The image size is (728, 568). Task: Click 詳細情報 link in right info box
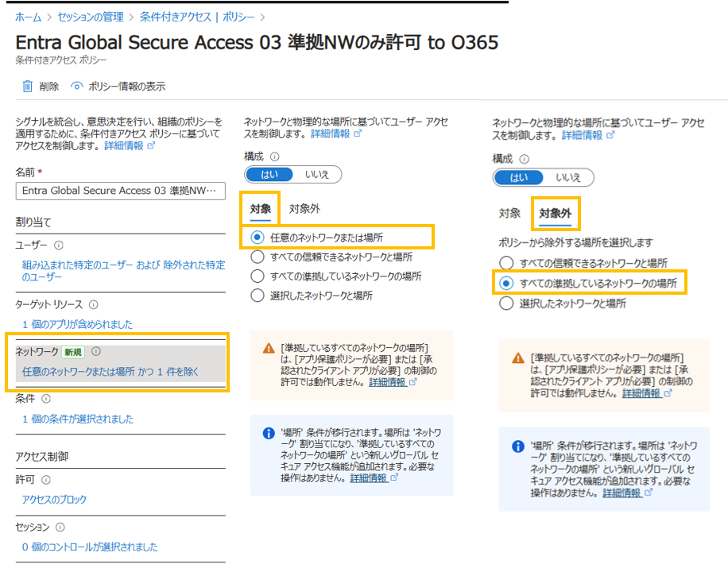click(x=622, y=493)
